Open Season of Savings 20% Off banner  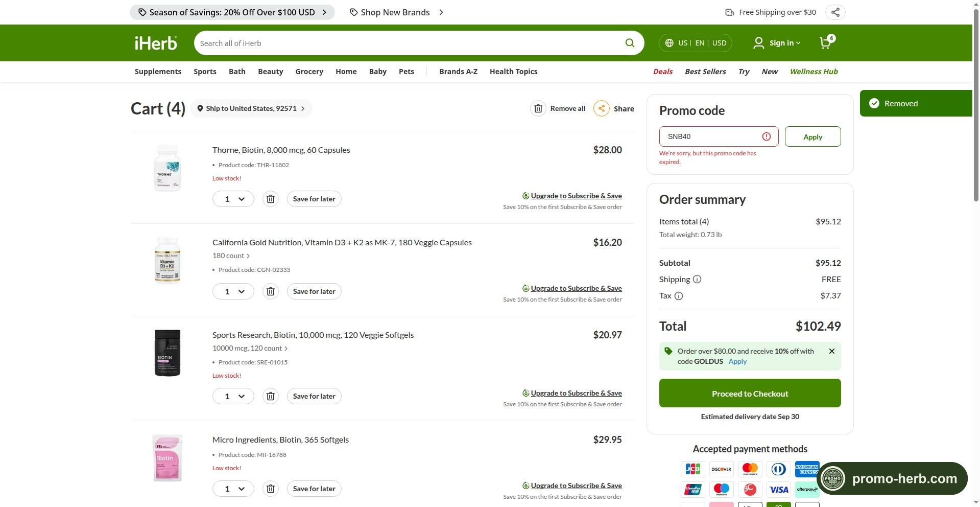(232, 12)
